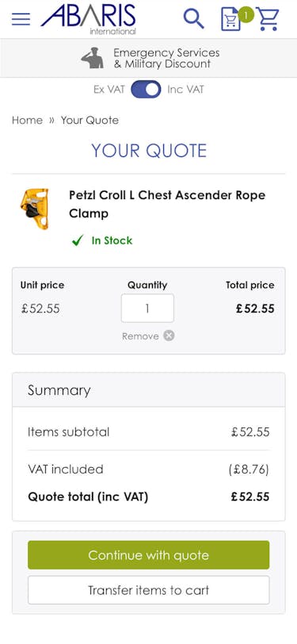297x644 pixels.
Task: Select the Inc VAT label
Action: click(x=185, y=90)
